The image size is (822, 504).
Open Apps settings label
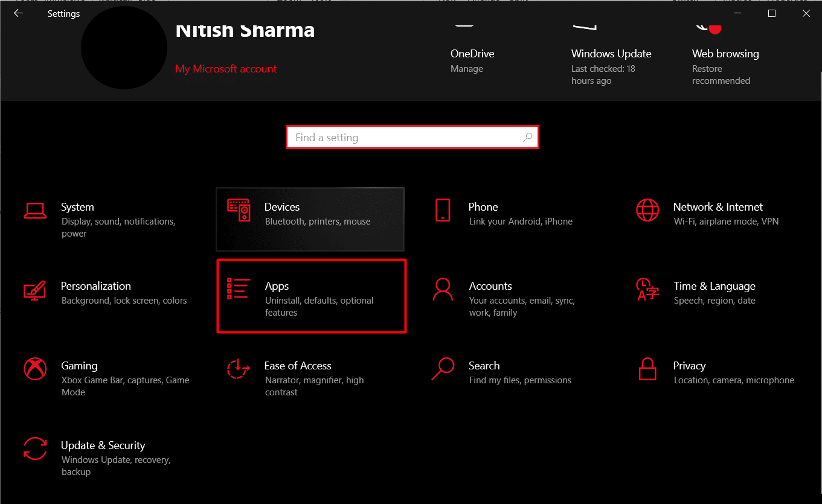coord(277,286)
